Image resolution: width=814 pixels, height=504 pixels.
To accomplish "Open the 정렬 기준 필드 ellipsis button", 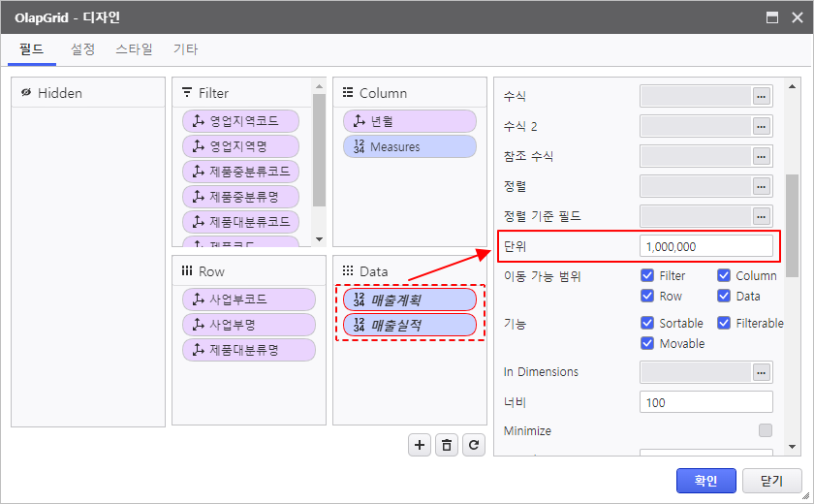I will click(x=762, y=216).
